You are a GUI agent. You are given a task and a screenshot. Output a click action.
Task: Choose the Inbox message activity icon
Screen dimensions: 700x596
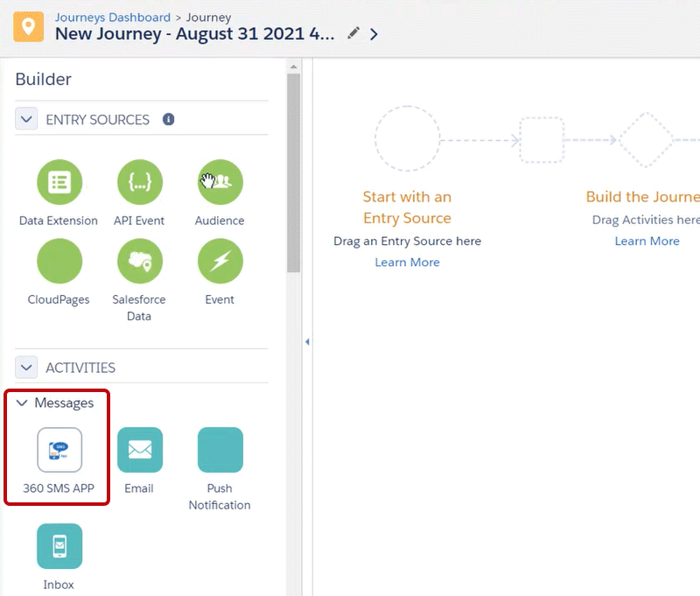point(59,546)
